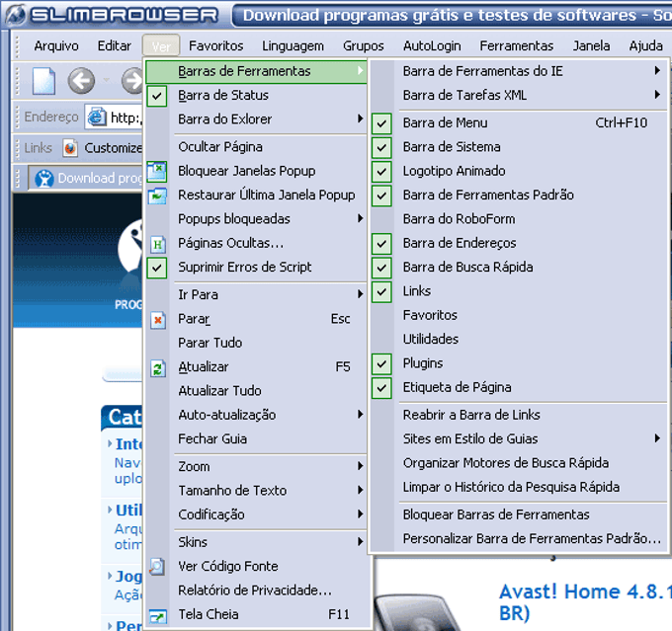This screenshot has width=672, height=631.
Task: Click the Ver Código Fonte icon
Action: tap(157, 566)
